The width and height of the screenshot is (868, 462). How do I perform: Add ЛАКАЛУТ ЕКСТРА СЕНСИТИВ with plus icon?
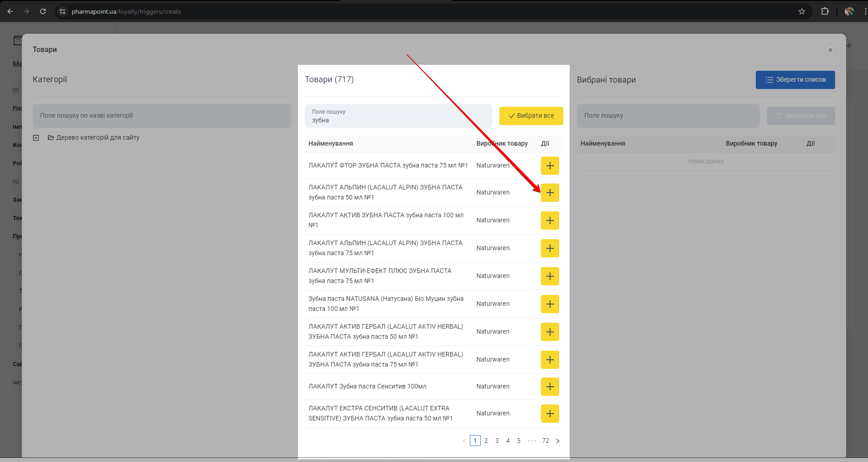pos(550,414)
